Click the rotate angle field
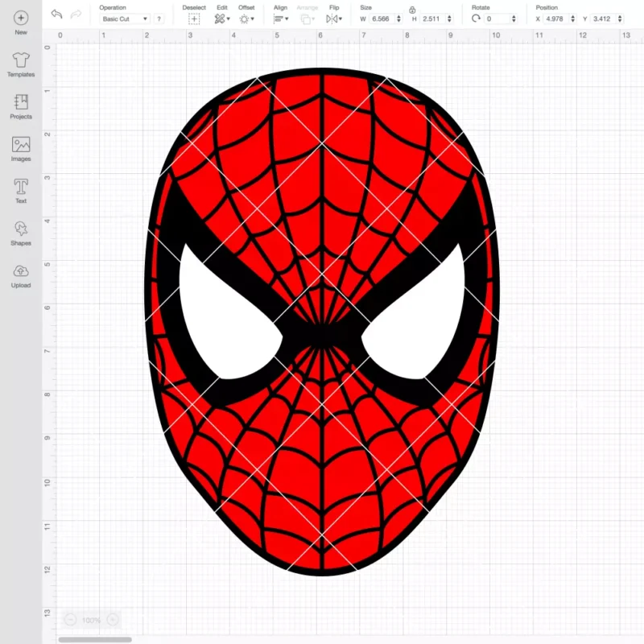 (497, 19)
